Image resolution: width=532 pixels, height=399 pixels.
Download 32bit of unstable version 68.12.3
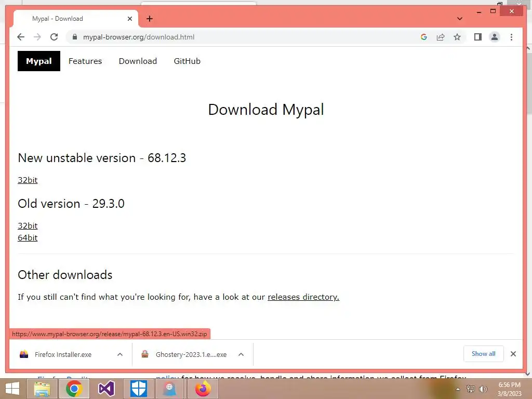28,180
